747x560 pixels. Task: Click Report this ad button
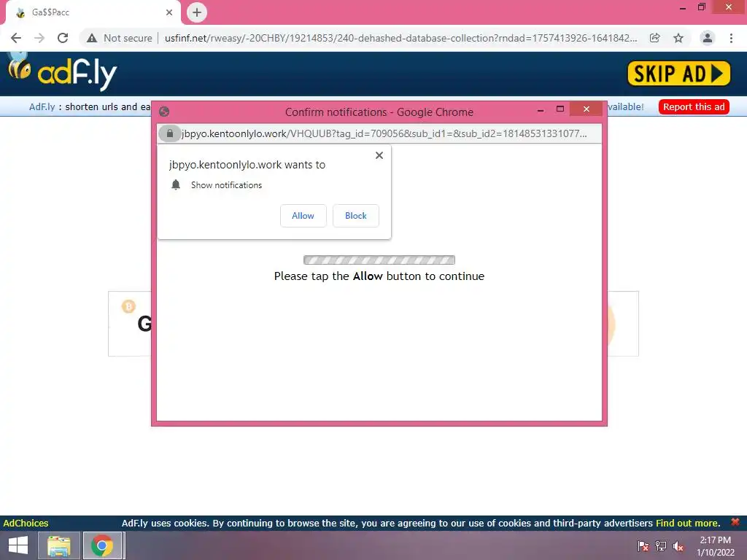694,106
